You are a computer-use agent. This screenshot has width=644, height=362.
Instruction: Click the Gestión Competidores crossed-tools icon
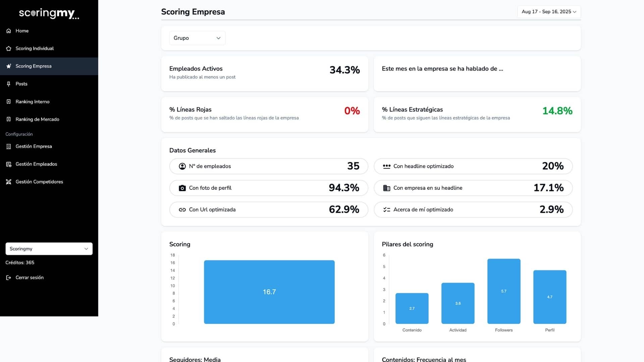click(x=9, y=182)
